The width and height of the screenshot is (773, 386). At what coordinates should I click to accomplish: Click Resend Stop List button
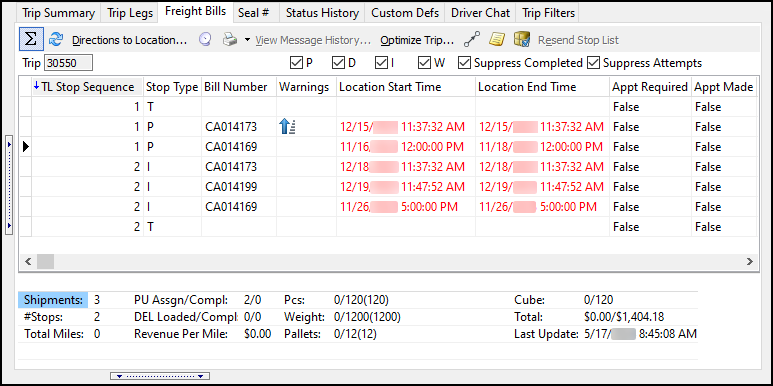click(578, 40)
